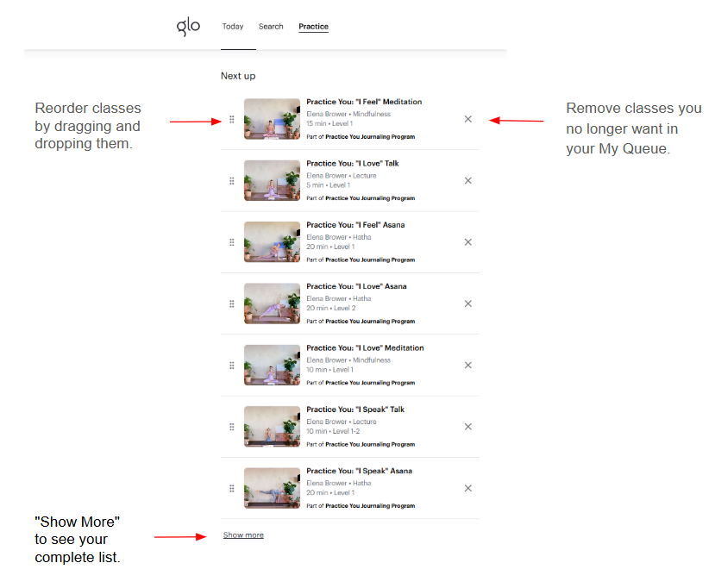Click drag handle for "I Speak" Asana
This screenshot has height=588, width=715.
tap(232, 489)
